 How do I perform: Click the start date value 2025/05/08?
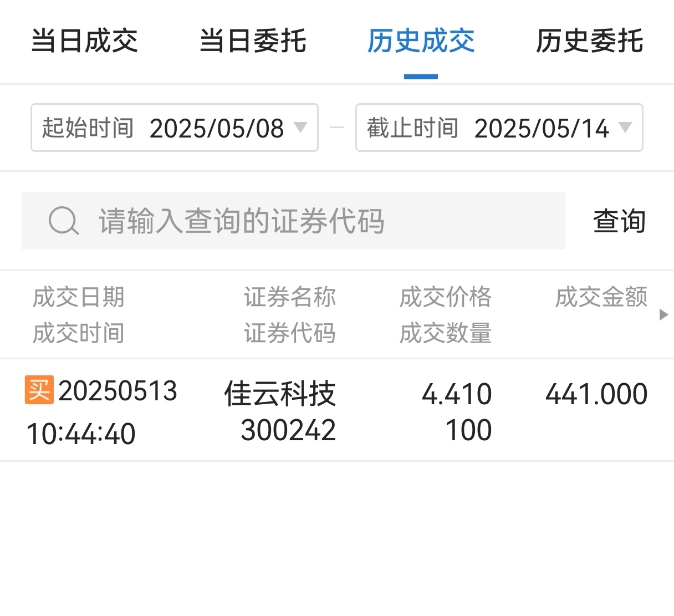click(x=217, y=129)
